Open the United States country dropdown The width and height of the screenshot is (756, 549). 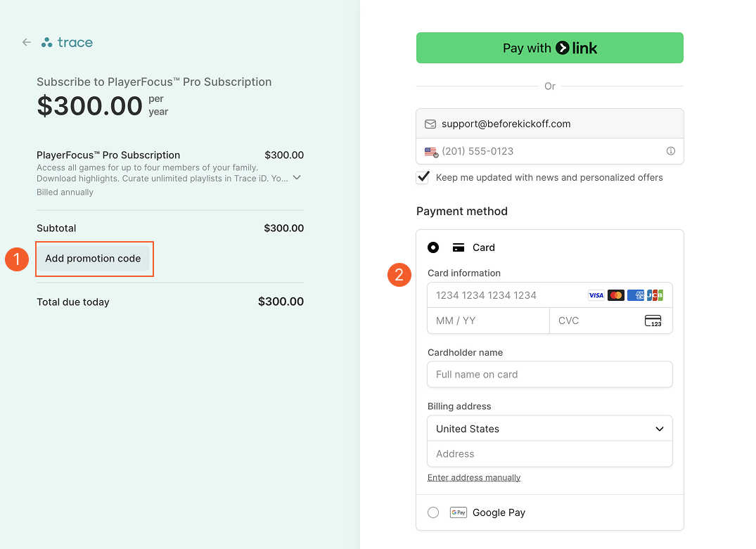coord(550,429)
